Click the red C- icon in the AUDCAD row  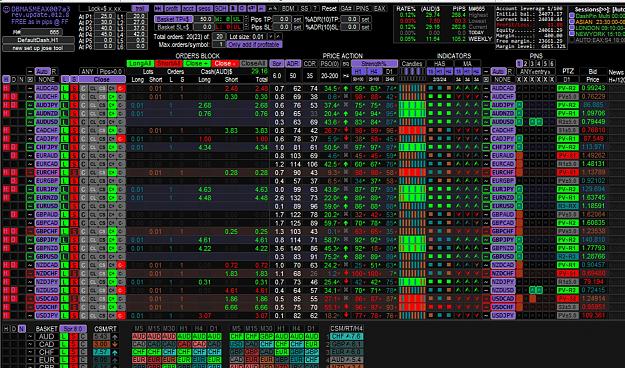tap(121, 88)
